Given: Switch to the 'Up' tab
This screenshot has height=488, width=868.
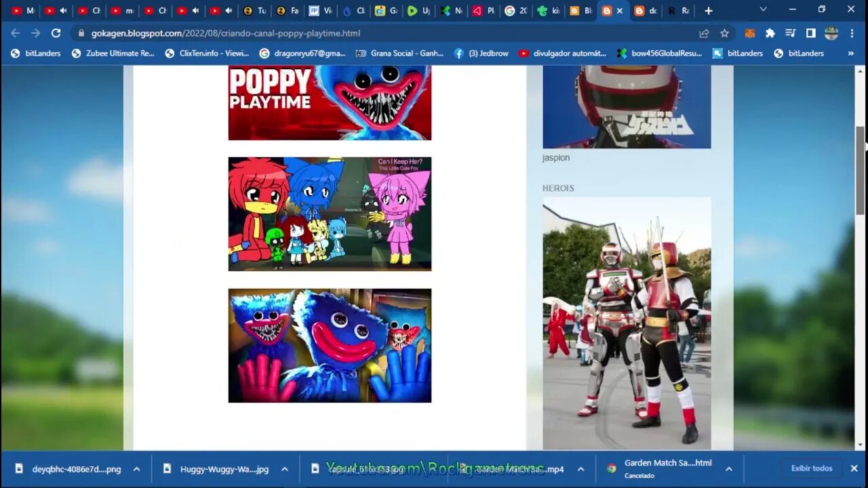Looking at the screenshot, I should pyautogui.click(x=418, y=11).
